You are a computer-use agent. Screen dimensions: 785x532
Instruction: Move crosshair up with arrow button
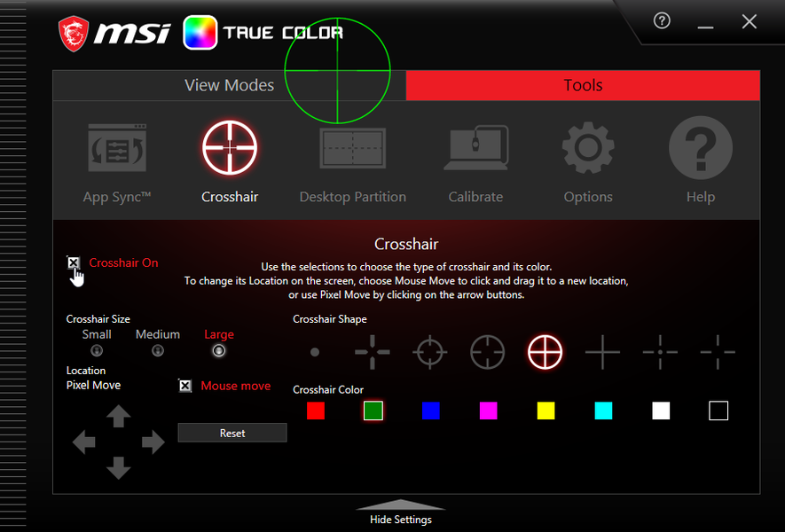(x=119, y=417)
